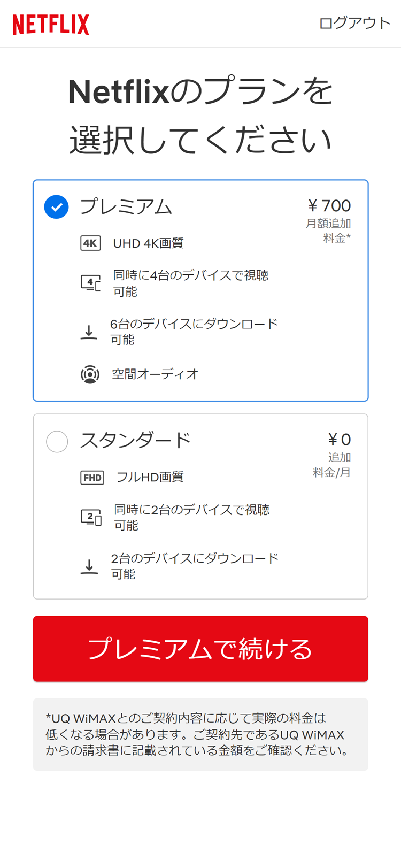
Task: Click the Premium plan download icon
Action: 89,332
